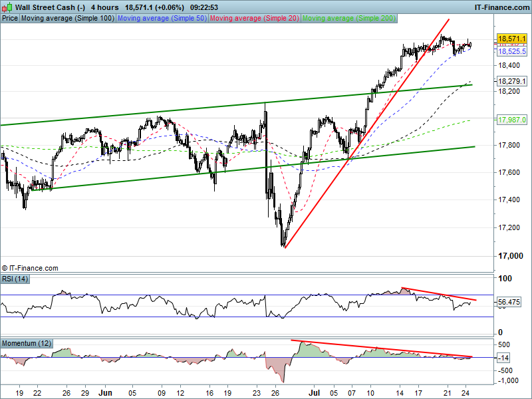Click the IT-Finance.com link at top right
532x399 pixels.
click(502, 7)
